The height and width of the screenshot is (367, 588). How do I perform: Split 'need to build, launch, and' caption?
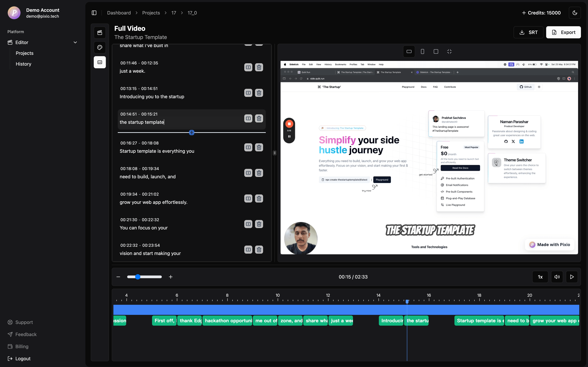pyautogui.click(x=248, y=173)
